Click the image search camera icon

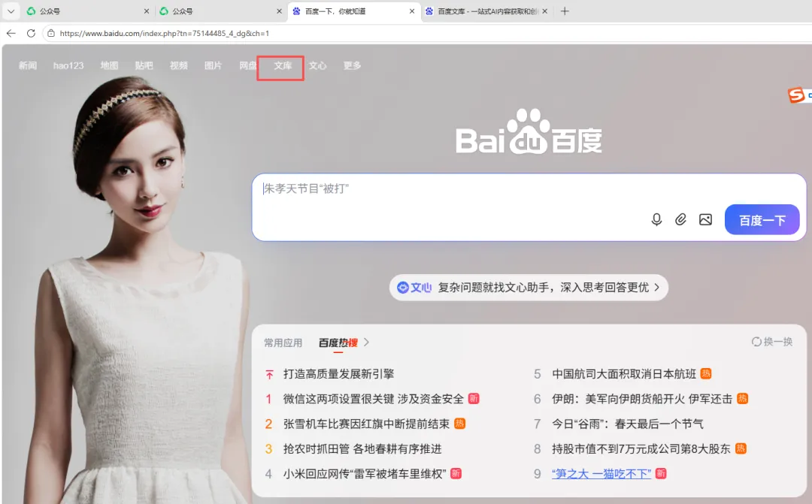pyautogui.click(x=705, y=219)
